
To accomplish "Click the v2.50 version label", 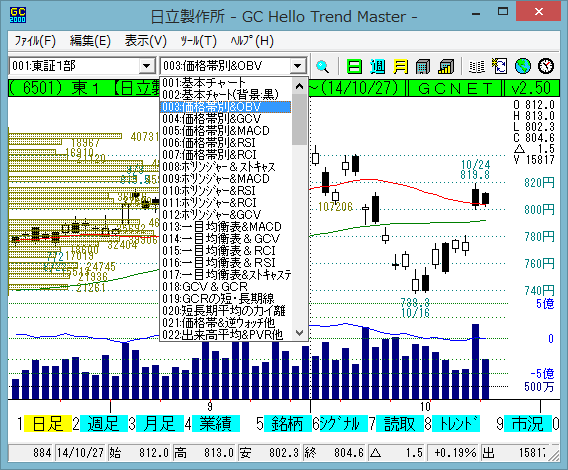I will [x=531, y=88].
